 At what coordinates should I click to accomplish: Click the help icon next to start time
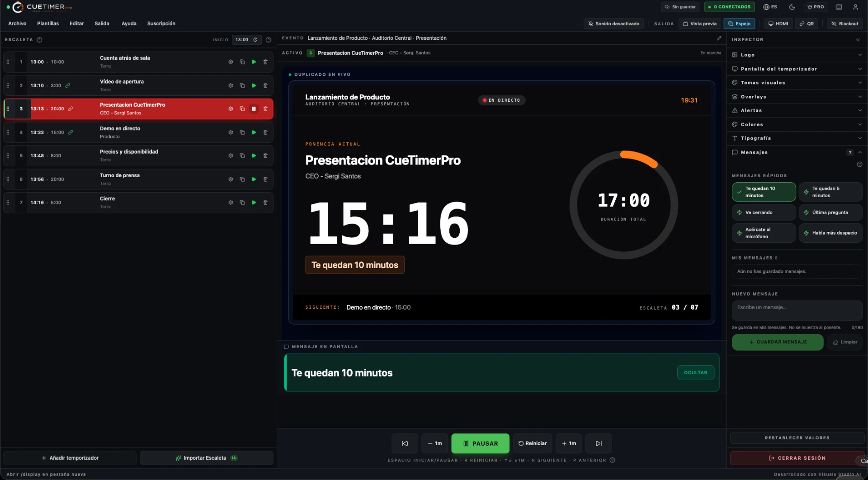[x=269, y=40]
